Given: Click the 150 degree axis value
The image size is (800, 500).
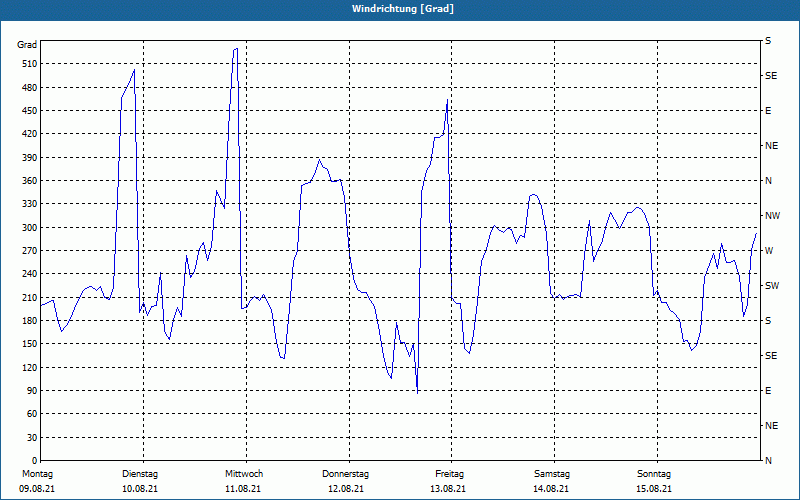Looking at the screenshot, I should pos(30,344).
